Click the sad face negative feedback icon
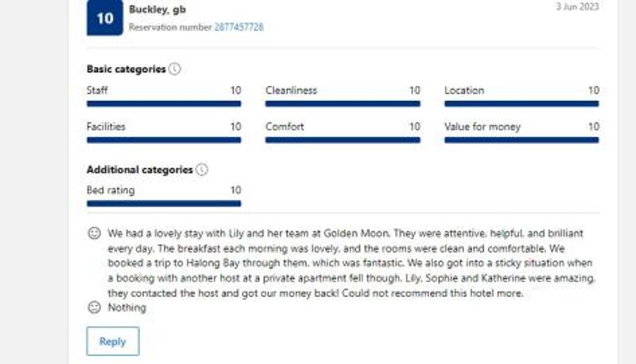Viewport: 636px width, 364px height. click(94, 308)
